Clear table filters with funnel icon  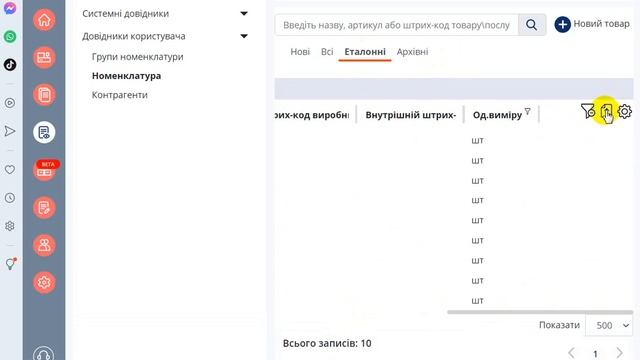[588, 111]
